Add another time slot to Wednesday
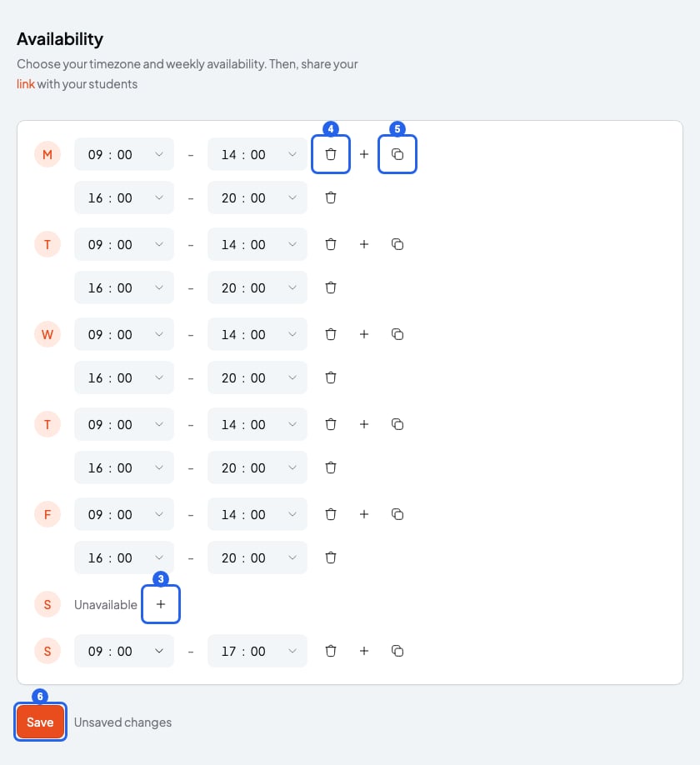Screen dimensions: 700x765 click(x=364, y=334)
